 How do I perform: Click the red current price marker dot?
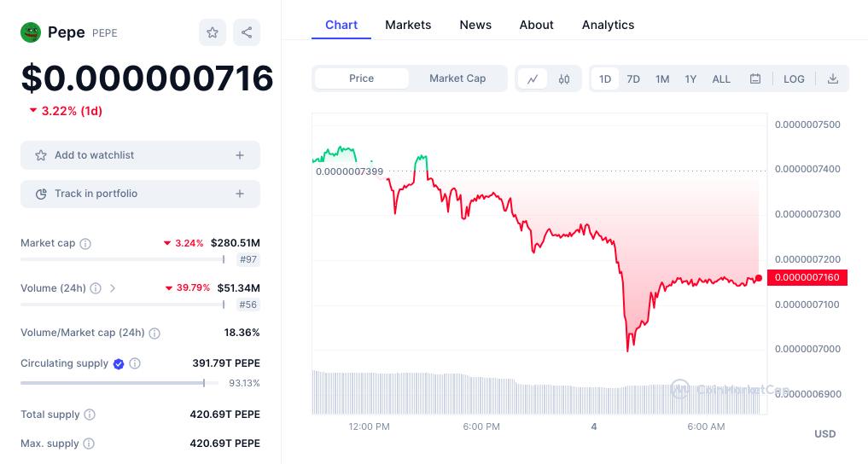coord(759,278)
